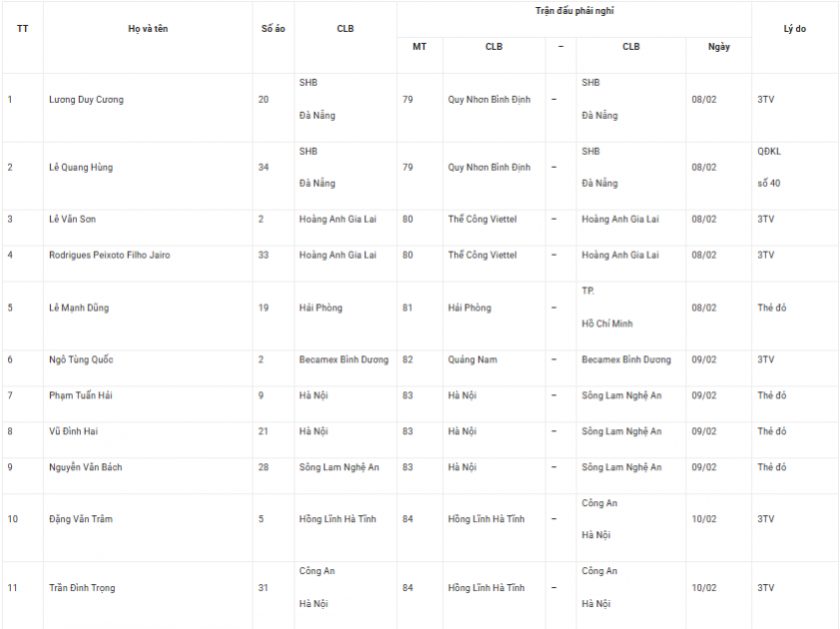Viewport: 840px width, 629px height.
Task: Click the "Số áo" column header
Action: [x=272, y=29]
